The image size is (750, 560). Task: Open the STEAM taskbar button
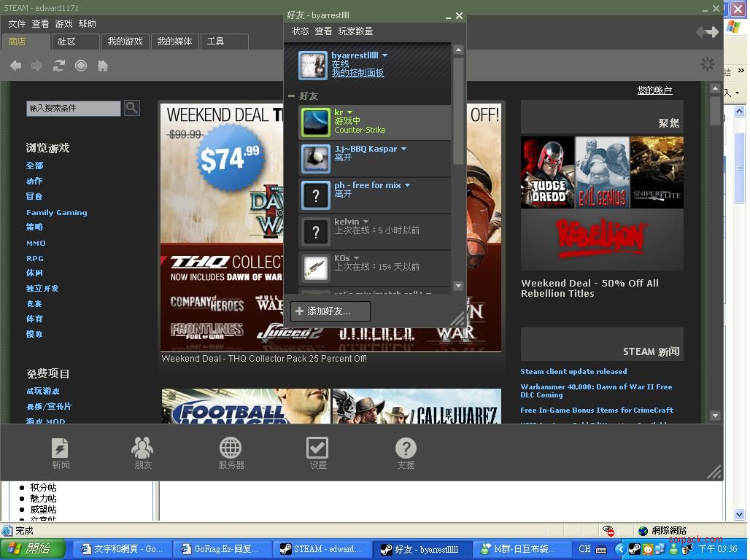point(322,549)
